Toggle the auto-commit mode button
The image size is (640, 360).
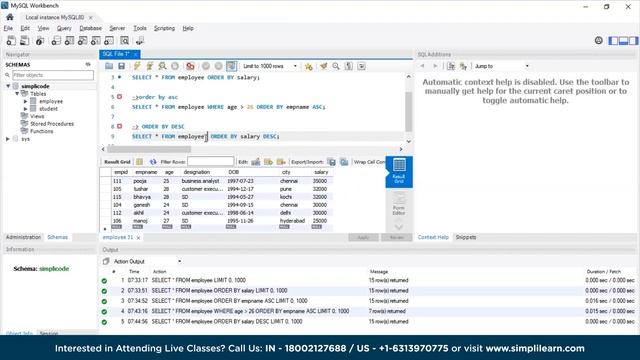pos(231,66)
